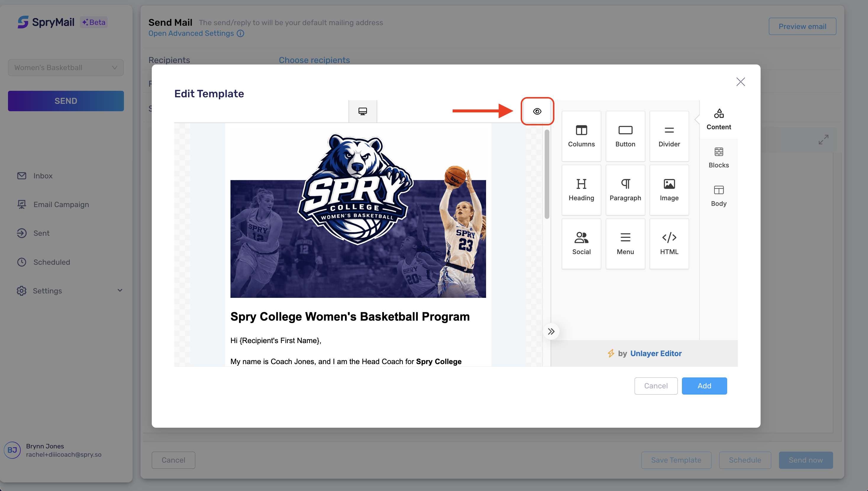
Task: Click the 'Hi {Recipient's First Name},' line
Action: pos(275,340)
